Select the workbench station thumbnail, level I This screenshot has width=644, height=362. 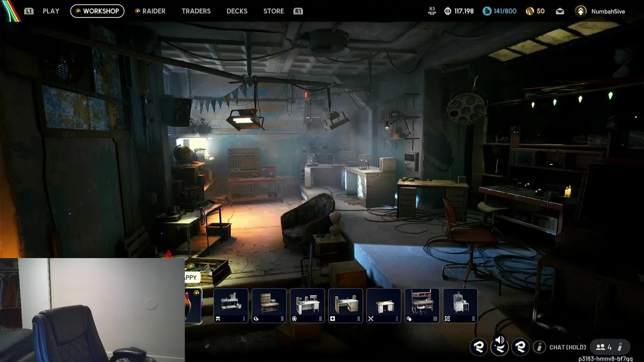coord(231,306)
